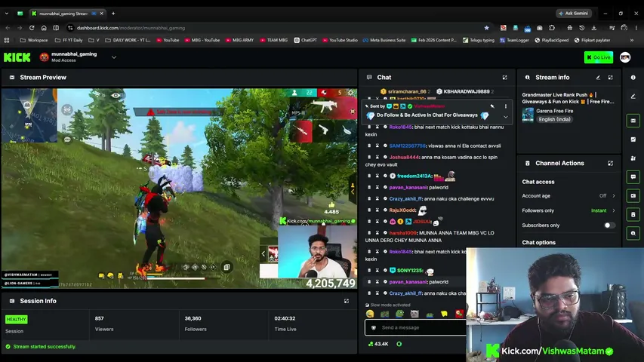Pop out the Channel Actions panel

point(611,164)
